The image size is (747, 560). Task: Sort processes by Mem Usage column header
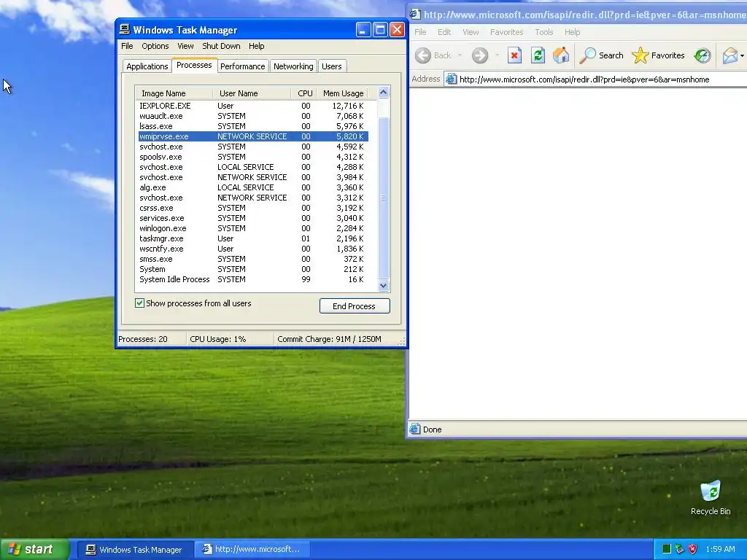[x=343, y=93]
